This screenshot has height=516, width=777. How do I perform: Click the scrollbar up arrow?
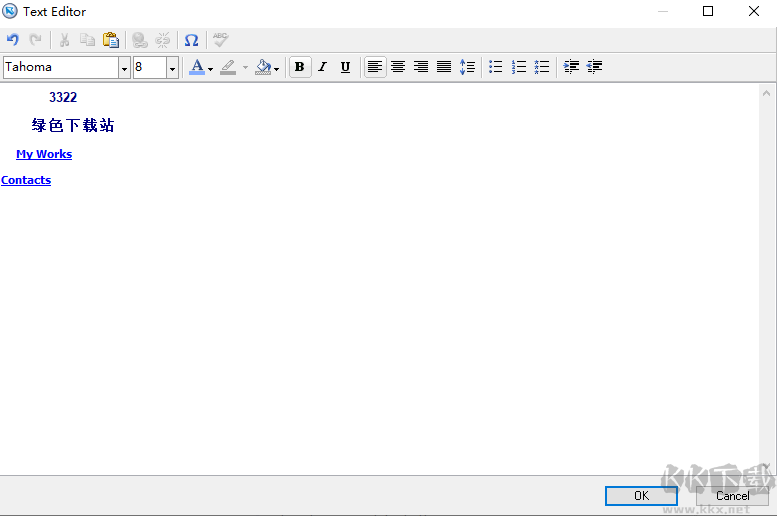click(766, 93)
